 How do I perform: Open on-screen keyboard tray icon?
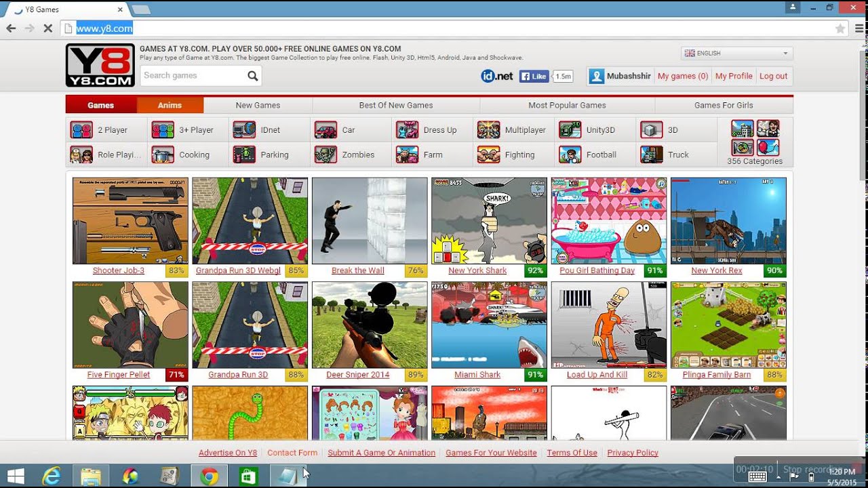(x=757, y=476)
